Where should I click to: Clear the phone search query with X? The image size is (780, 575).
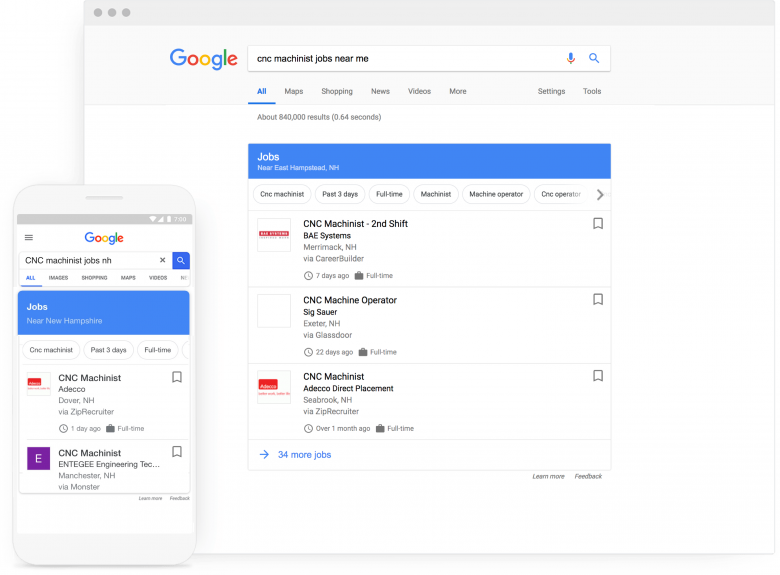coord(162,260)
